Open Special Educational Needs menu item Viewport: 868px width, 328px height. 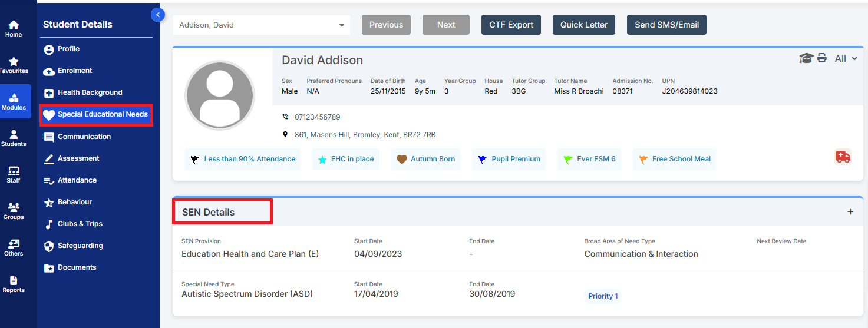[x=96, y=114]
